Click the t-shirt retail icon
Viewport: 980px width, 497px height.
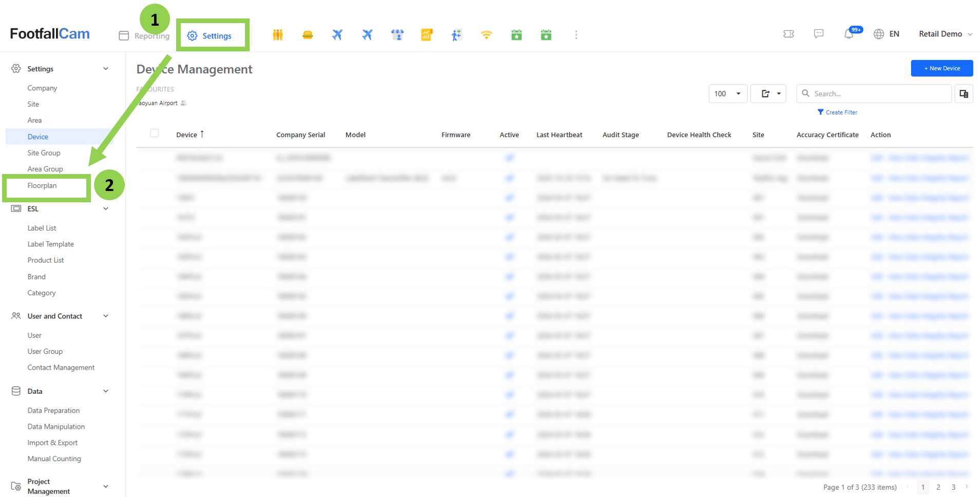tap(397, 35)
